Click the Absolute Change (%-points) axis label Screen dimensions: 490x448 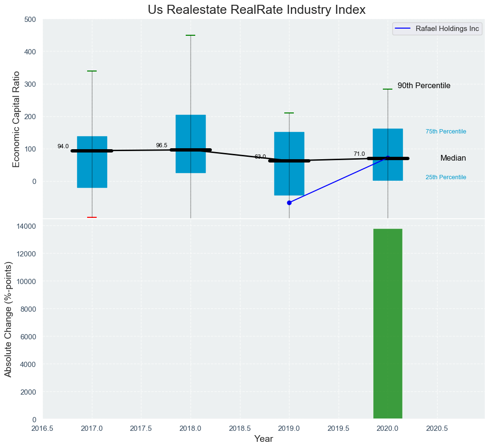(9, 319)
